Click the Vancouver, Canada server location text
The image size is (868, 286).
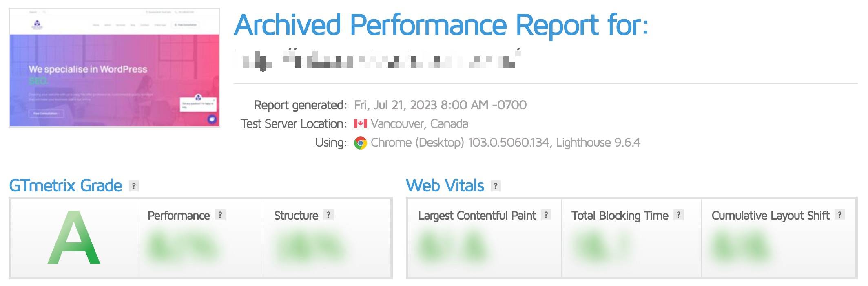(419, 124)
